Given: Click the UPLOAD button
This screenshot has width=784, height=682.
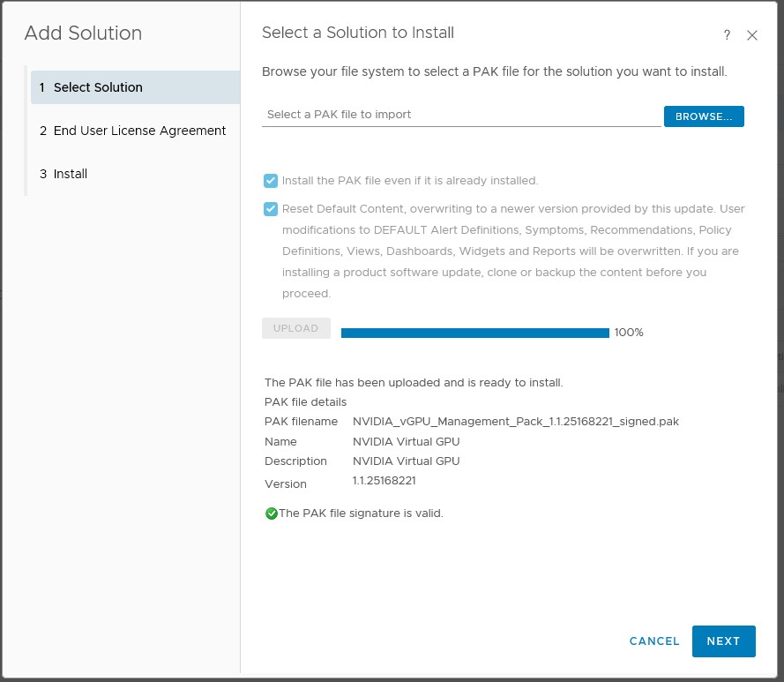Looking at the screenshot, I should (x=295, y=327).
